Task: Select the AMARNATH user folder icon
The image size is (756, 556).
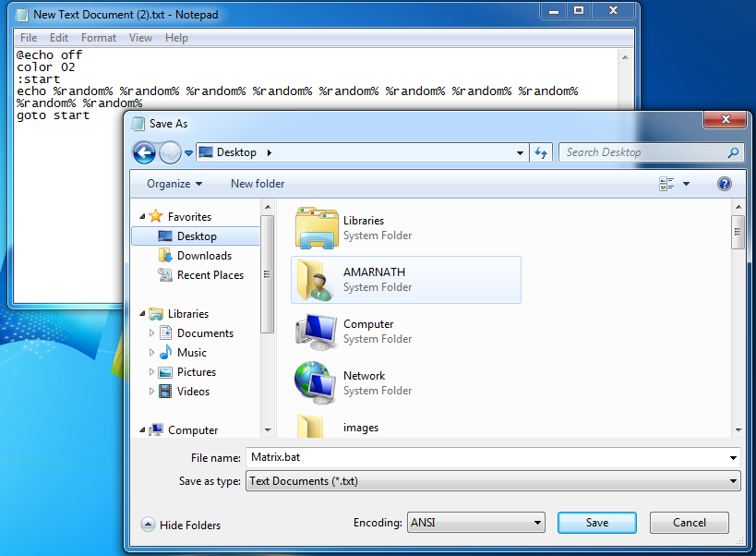Action: click(x=315, y=280)
